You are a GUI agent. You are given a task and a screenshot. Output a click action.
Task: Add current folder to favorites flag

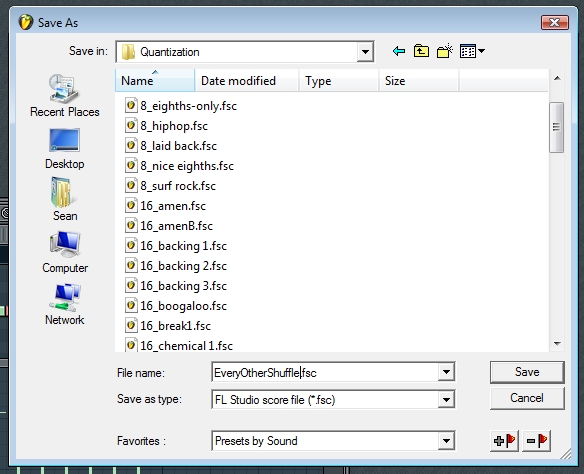coord(504,441)
